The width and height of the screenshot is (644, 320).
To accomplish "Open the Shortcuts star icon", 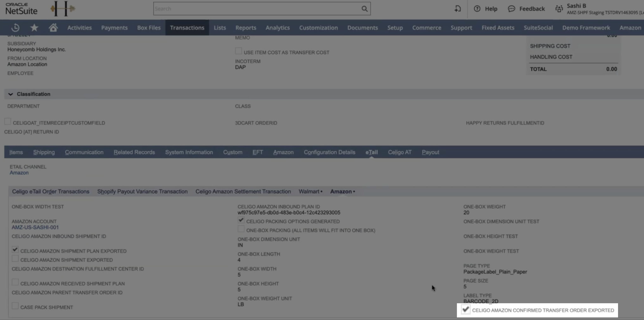I will tap(34, 28).
